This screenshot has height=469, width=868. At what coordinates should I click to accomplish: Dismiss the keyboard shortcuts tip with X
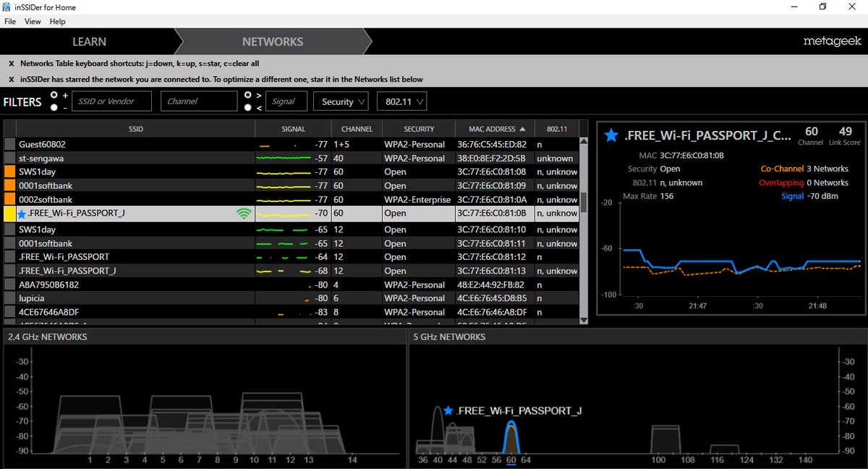click(12, 64)
